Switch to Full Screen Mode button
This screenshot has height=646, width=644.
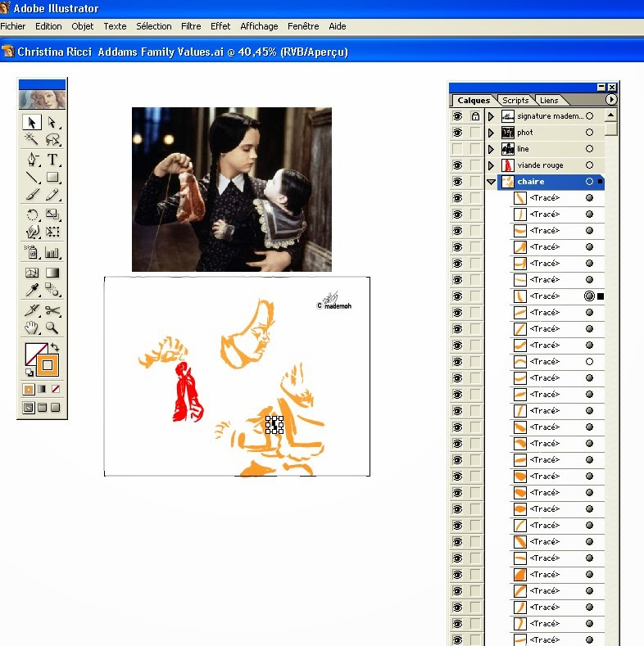click(55, 408)
